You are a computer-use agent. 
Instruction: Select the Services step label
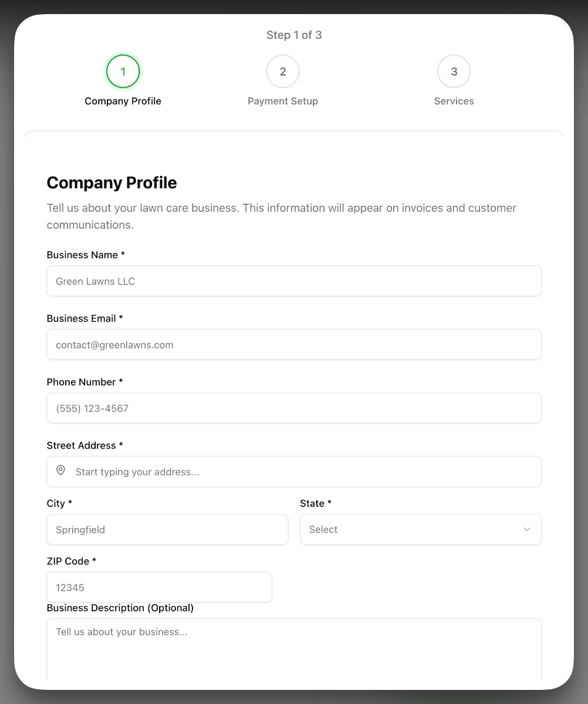tap(454, 101)
